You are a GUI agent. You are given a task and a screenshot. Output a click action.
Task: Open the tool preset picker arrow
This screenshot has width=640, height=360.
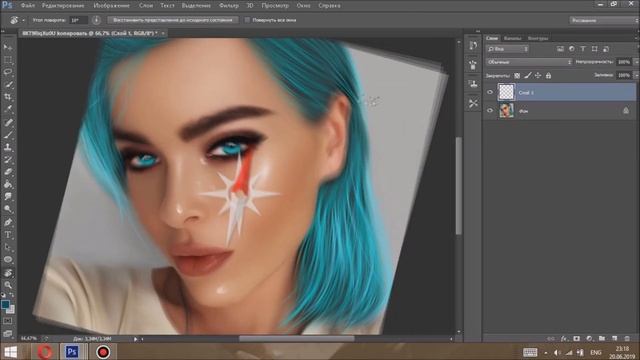click(23, 20)
